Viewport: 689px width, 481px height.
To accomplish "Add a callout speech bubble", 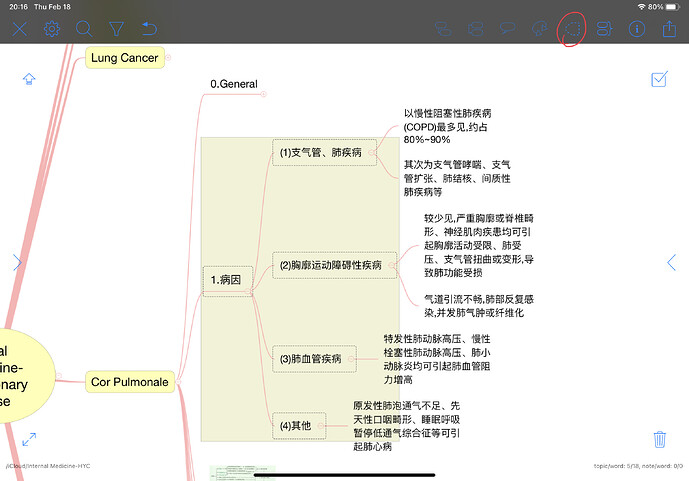I will coord(508,29).
